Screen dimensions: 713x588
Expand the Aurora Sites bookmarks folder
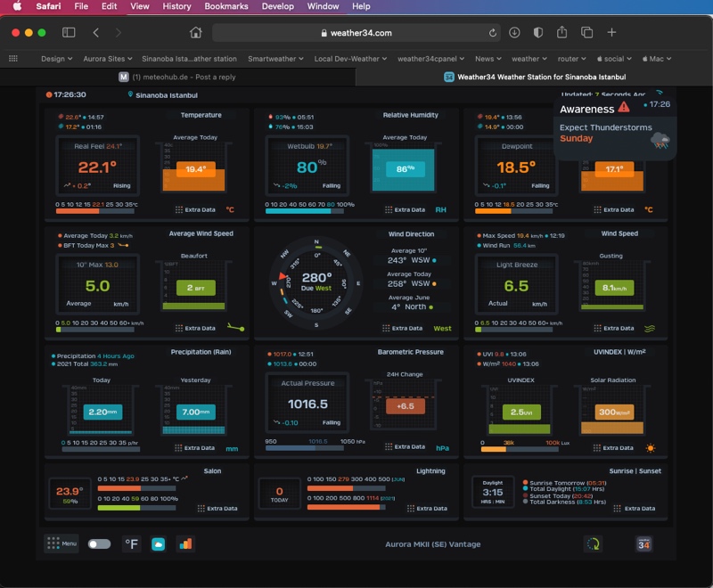point(108,59)
